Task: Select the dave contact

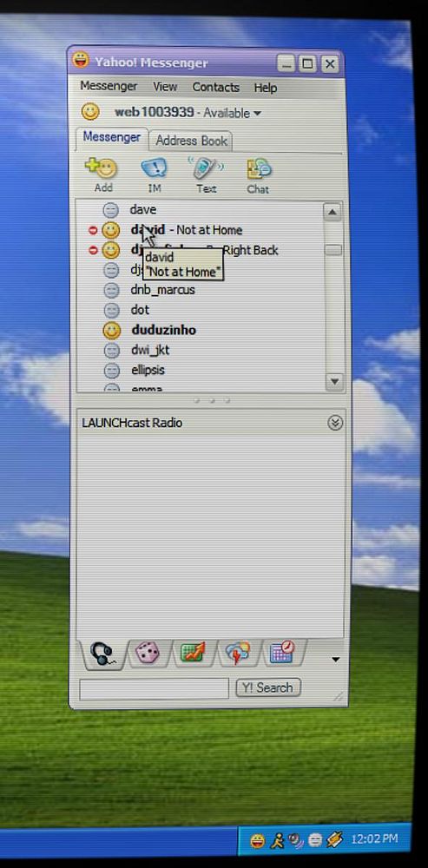Action: tap(143, 210)
